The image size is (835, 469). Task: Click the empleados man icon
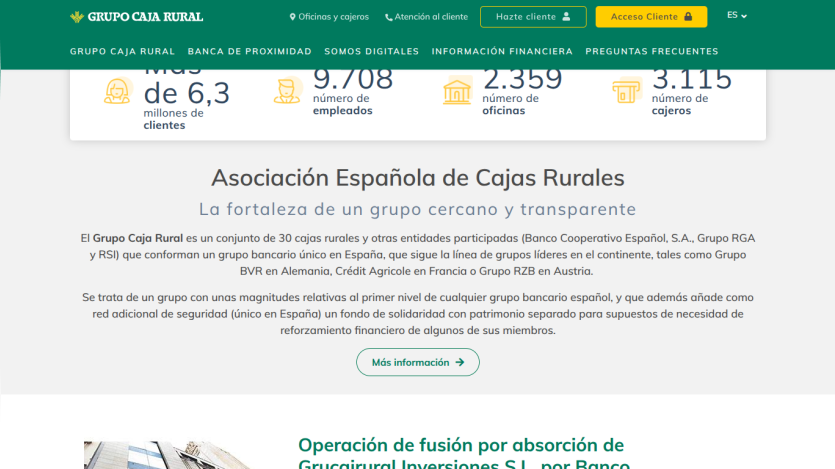pyautogui.click(x=288, y=90)
